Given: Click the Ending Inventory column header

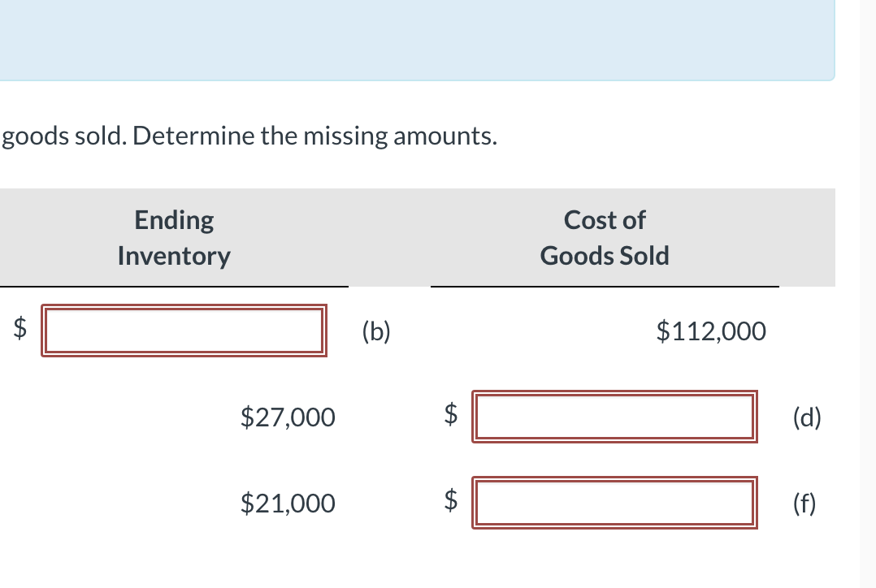Looking at the screenshot, I should pyautogui.click(x=173, y=237).
